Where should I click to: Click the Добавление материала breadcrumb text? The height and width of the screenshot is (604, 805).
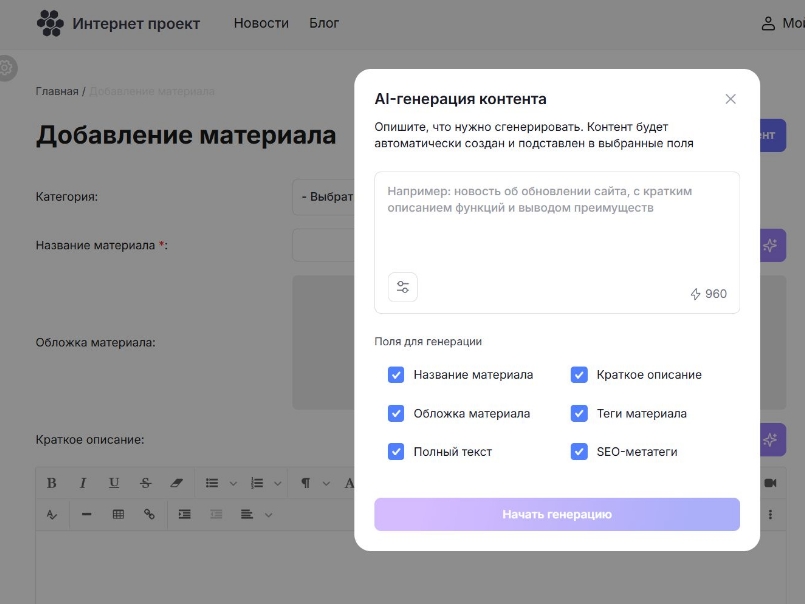pos(152,91)
